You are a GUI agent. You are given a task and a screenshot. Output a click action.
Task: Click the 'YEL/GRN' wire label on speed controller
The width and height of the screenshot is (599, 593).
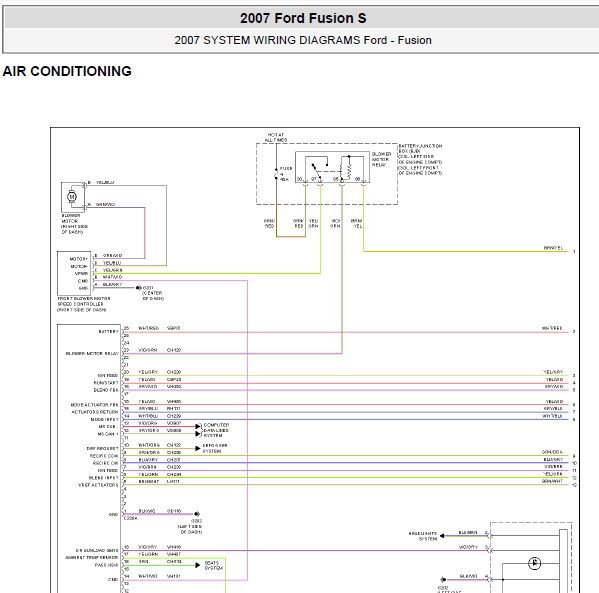point(112,270)
